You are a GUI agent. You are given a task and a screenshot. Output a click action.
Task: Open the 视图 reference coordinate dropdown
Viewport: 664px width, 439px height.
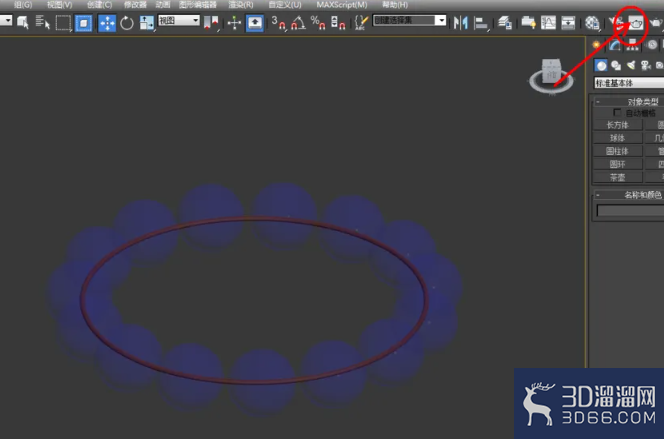click(x=179, y=20)
